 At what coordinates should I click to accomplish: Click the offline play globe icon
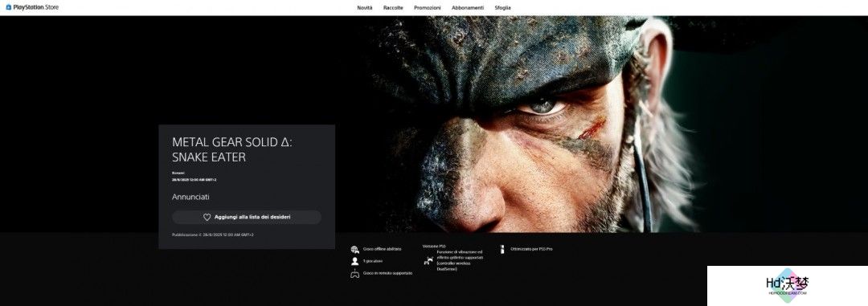(355, 250)
